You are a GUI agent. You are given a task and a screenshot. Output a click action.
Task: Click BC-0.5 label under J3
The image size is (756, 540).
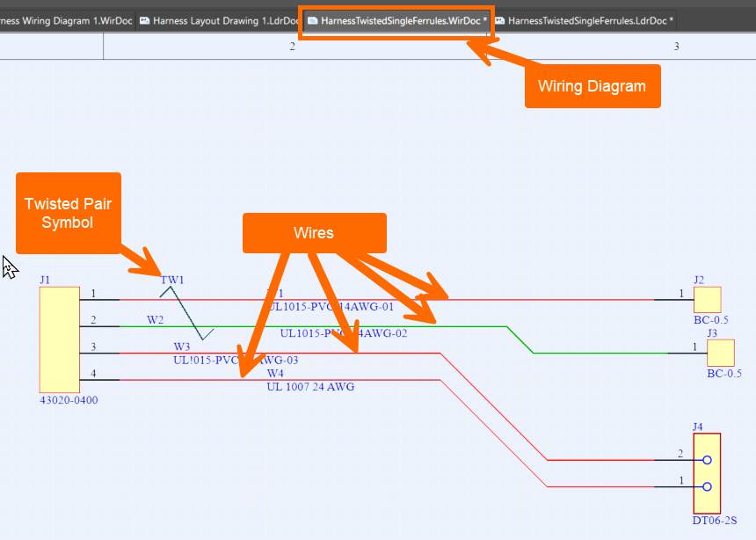[724, 373]
